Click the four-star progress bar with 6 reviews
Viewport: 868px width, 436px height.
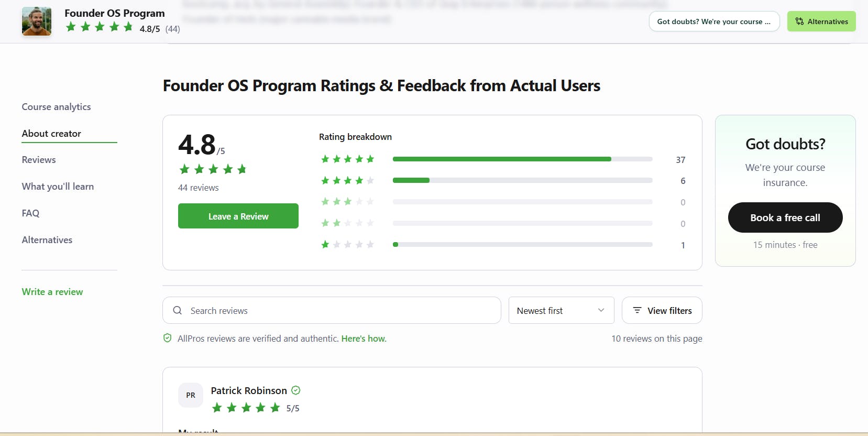click(x=523, y=180)
